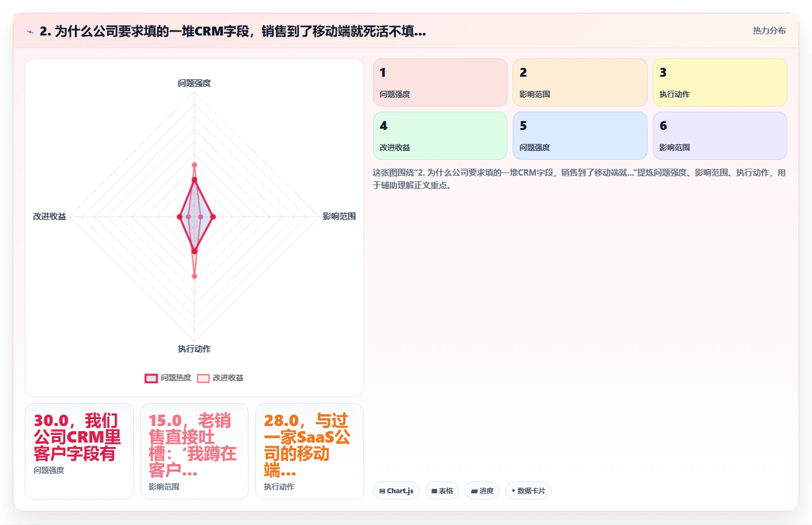Click the section title about CRM字段
812x525 pixels.
[x=233, y=32]
